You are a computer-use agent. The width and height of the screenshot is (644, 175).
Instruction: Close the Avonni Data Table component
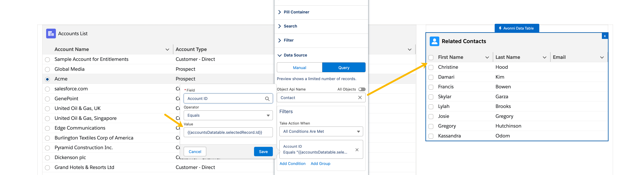(x=605, y=36)
